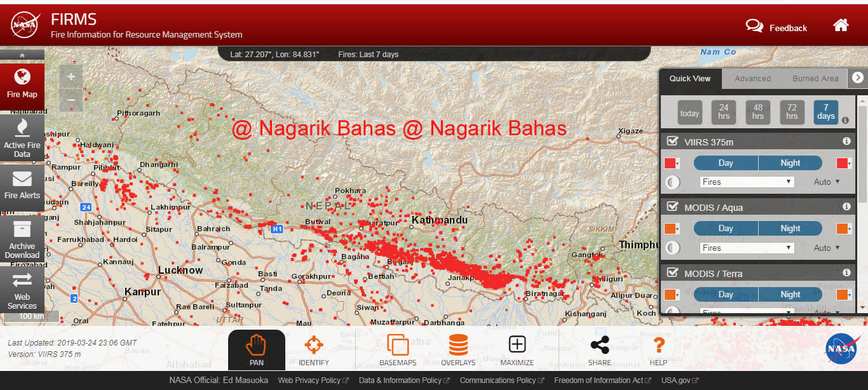Viewport: 868px width, 390px height.
Task: Open the Overlays layers tool
Action: 458,349
